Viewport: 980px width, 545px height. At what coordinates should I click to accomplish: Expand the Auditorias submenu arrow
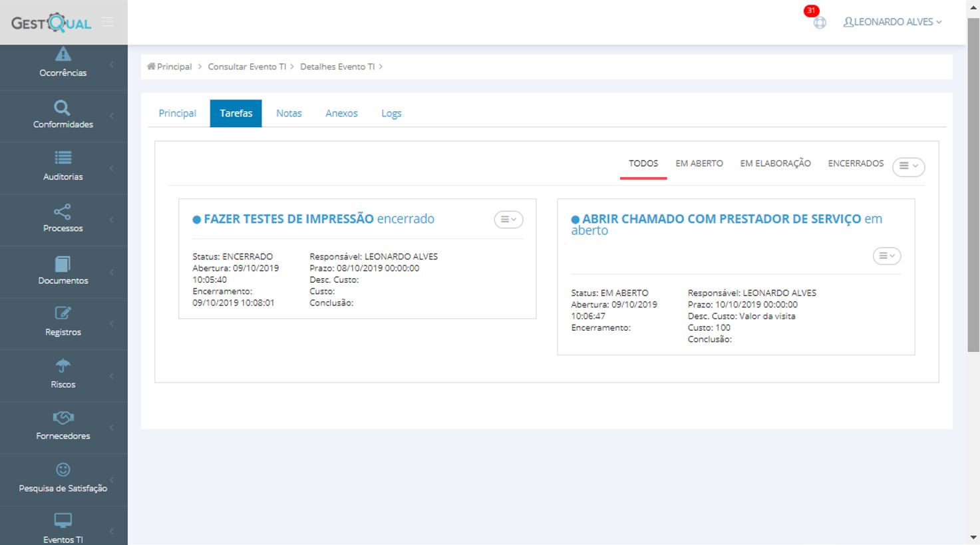111,168
